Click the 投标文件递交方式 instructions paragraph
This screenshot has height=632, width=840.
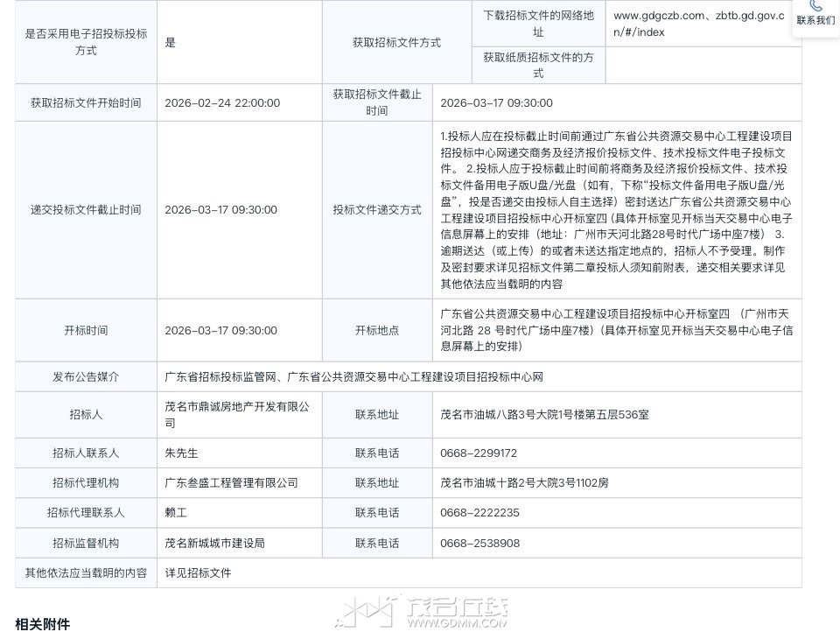pos(616,210)
